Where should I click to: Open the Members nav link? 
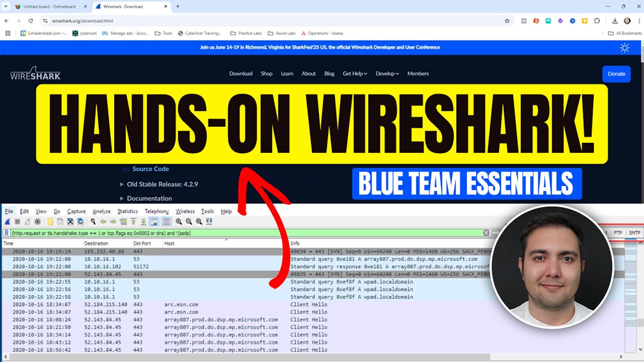(x=418, y=73)
